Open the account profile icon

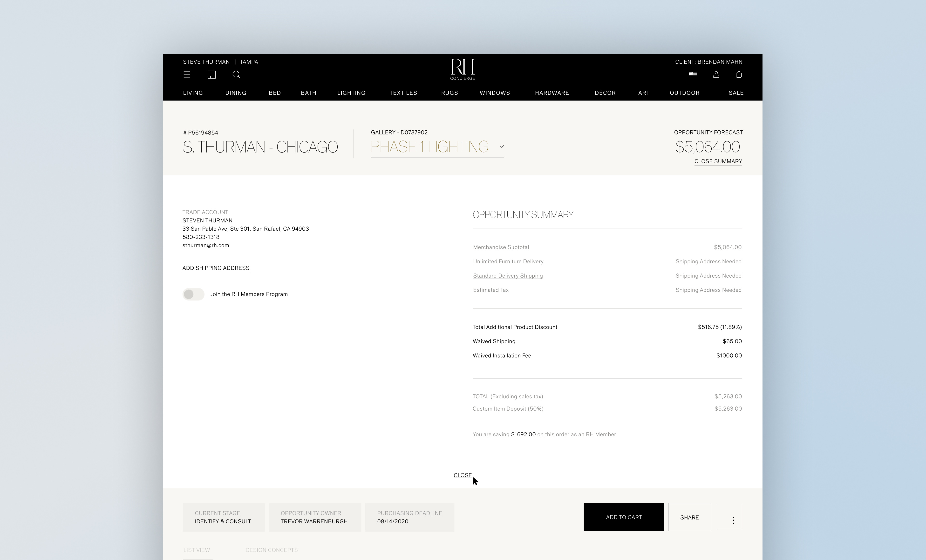click(x=716, y=74)
